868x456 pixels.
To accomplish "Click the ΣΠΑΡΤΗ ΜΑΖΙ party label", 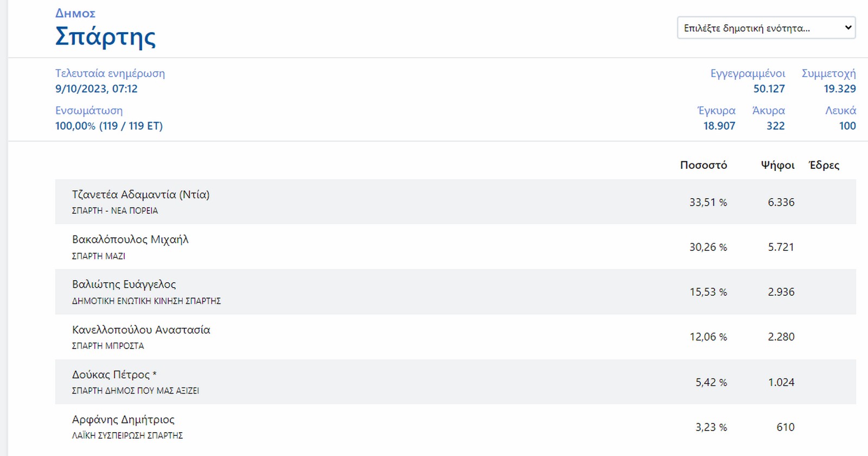I will pos(98,256).
